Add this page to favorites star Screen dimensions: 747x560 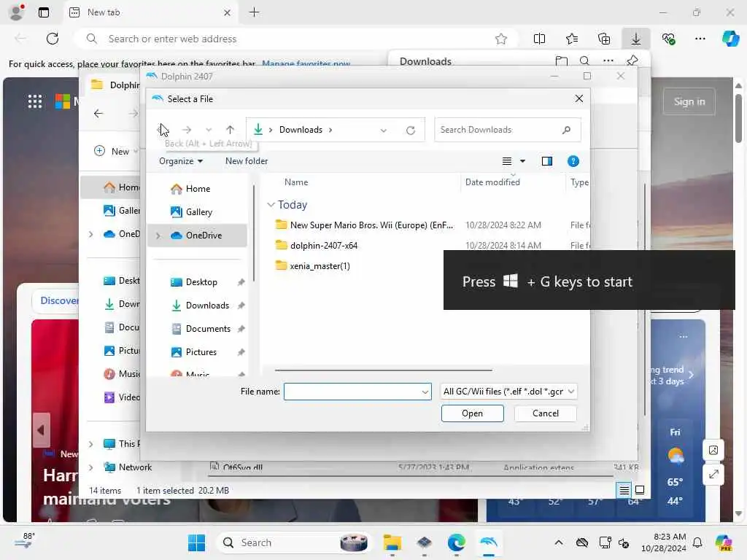click(x=500, y=39)
